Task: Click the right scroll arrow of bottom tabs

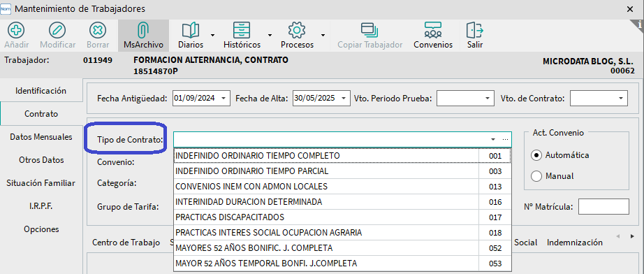Action: (x=632, y=236)
